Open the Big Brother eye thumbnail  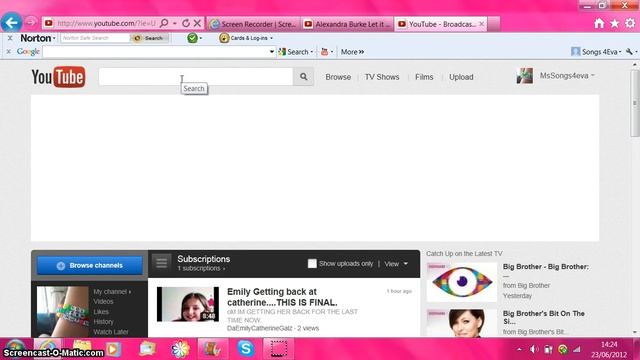coord(462,282)
